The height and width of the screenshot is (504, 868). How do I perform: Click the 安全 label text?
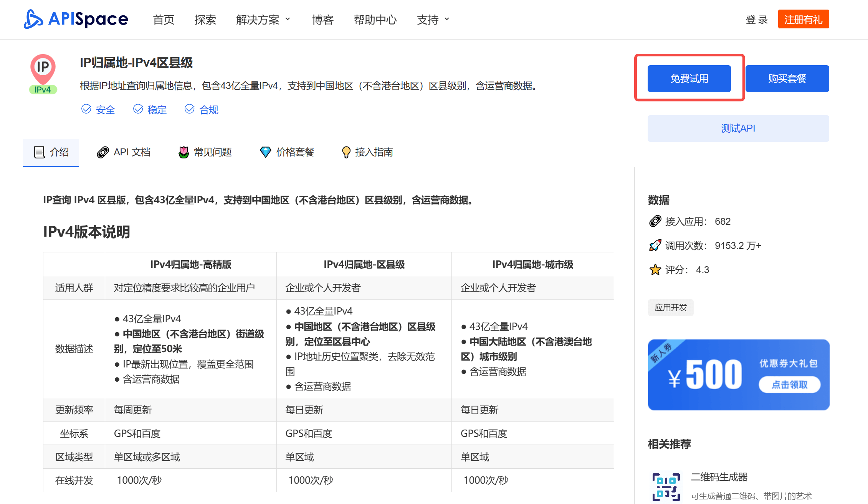(x=105, y=110)
